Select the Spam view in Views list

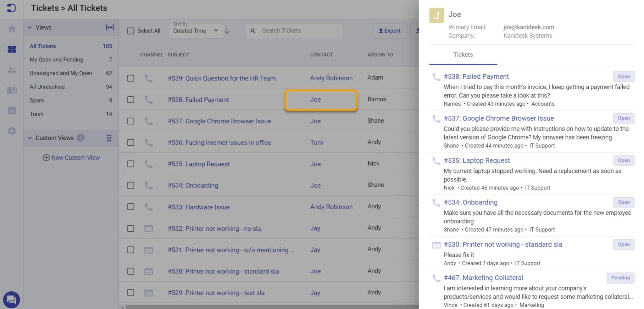click(x=36, y=100)
